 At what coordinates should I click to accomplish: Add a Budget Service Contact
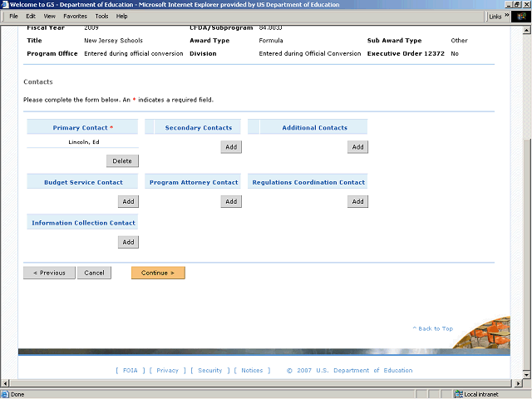(128, 201)
